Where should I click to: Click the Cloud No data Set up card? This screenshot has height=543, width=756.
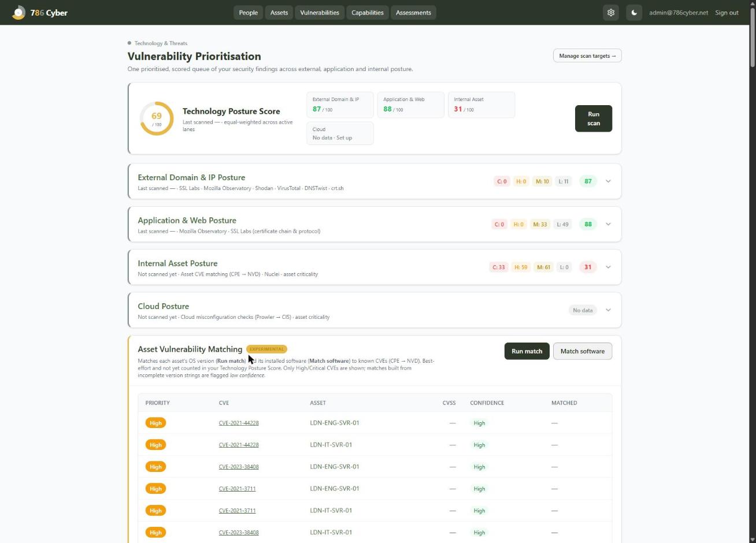pos(340,133)
